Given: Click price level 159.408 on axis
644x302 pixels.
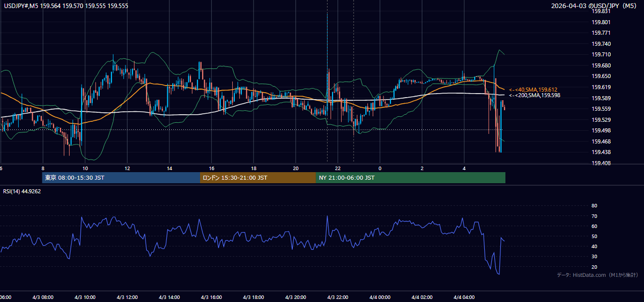Looking at the screenshot, I should pyautogui.click(x=601, y=163).
